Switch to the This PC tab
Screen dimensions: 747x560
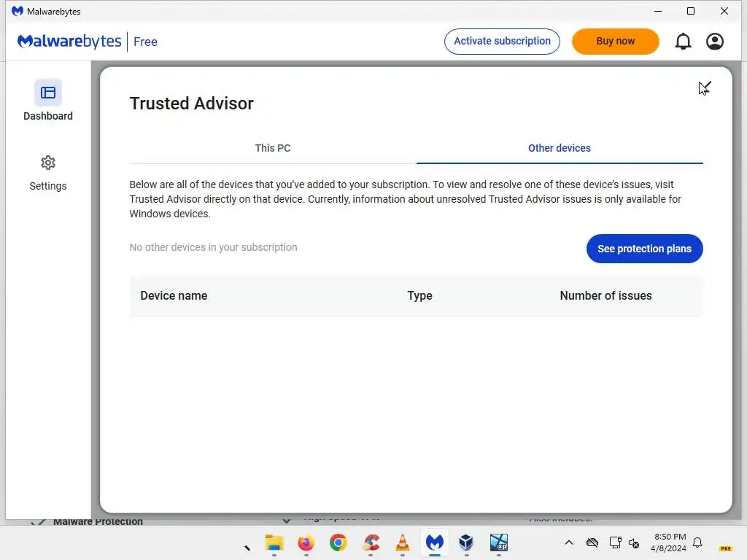[273, 148]
